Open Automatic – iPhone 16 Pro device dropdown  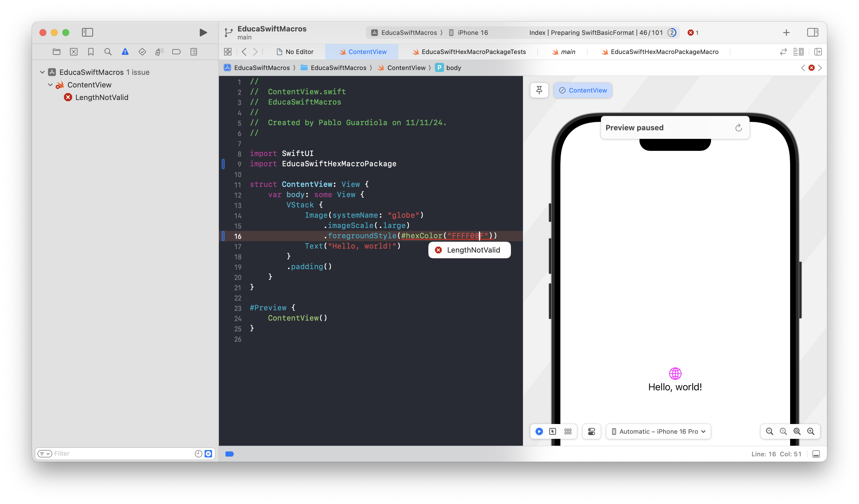[658, 431]
